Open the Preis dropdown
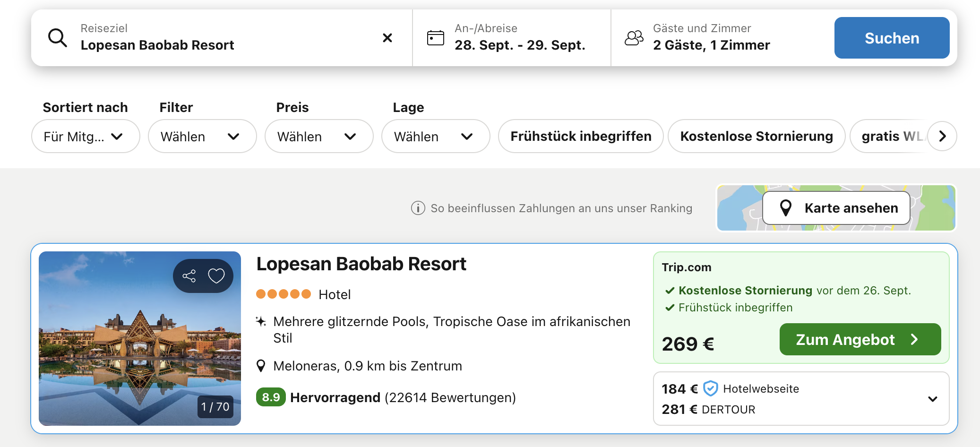 pyautogui.click(x=319, y=136)
